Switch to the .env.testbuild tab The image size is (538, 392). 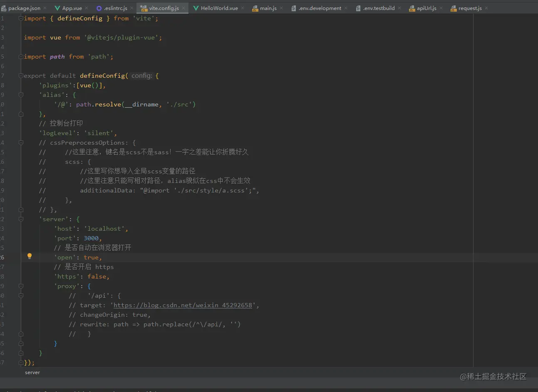tap(379, 8)
